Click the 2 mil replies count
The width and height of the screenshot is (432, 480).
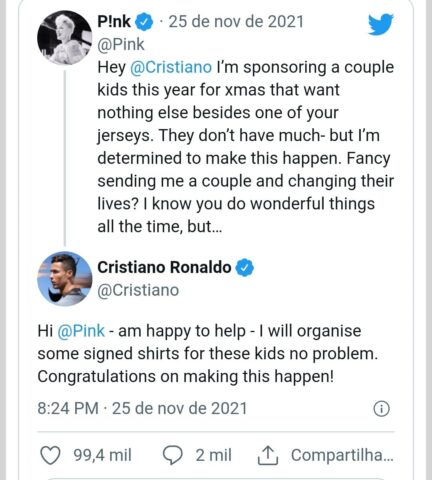click(213, 455)
